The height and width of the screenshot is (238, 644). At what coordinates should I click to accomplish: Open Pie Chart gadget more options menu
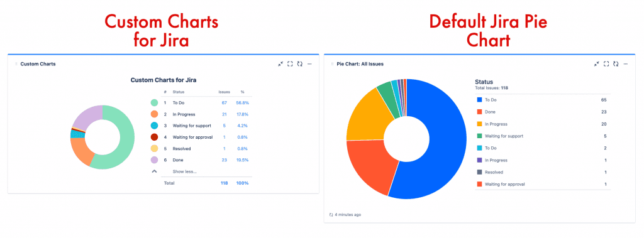tap(626, 64)
